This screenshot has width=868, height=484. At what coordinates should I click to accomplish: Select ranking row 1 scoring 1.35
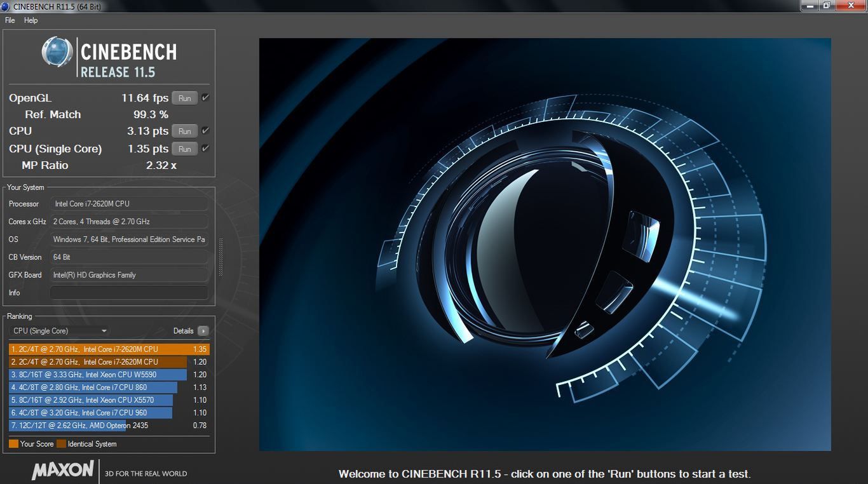[x=109, y=349]
